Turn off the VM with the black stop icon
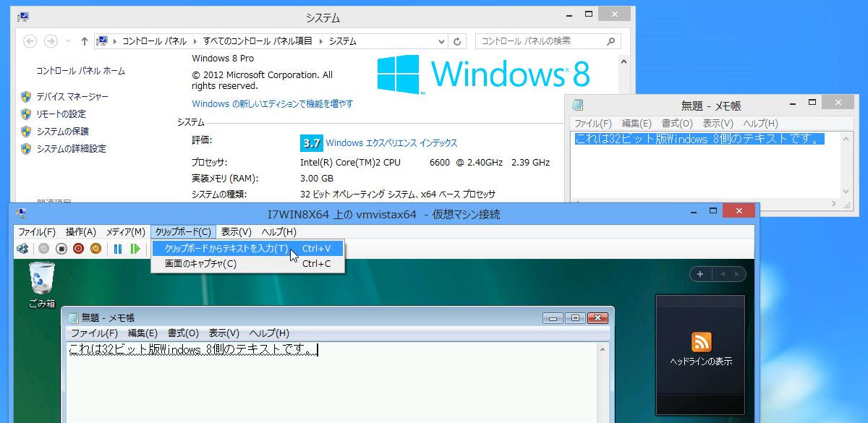868x423 pixels. pos(61,249)
